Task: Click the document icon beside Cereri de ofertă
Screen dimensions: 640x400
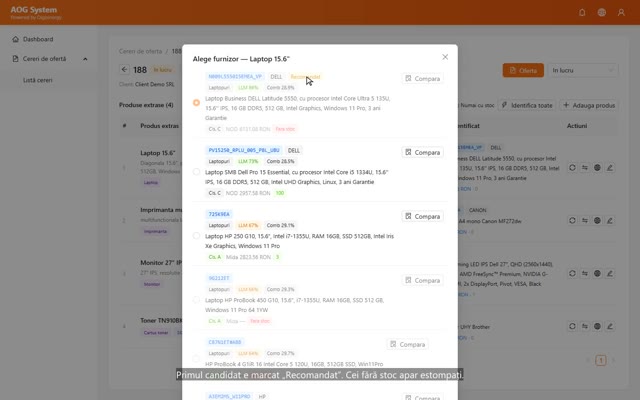Action: pos(16,59)
